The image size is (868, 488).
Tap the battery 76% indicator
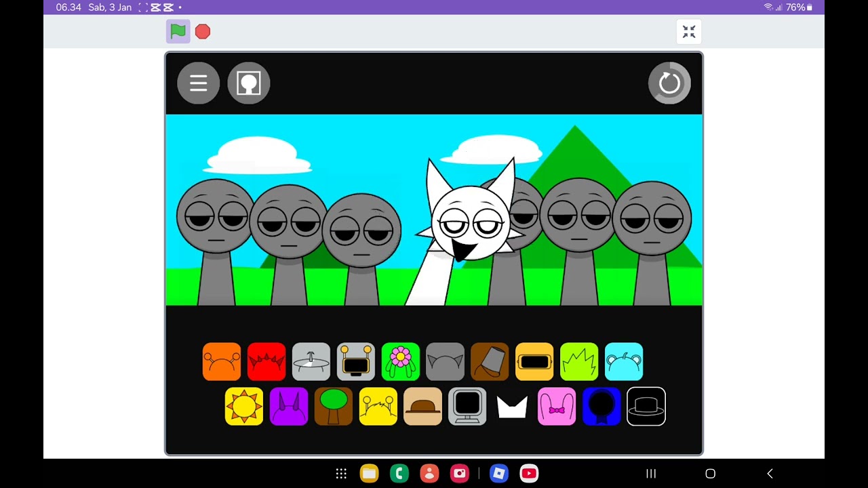pos(799,7)
